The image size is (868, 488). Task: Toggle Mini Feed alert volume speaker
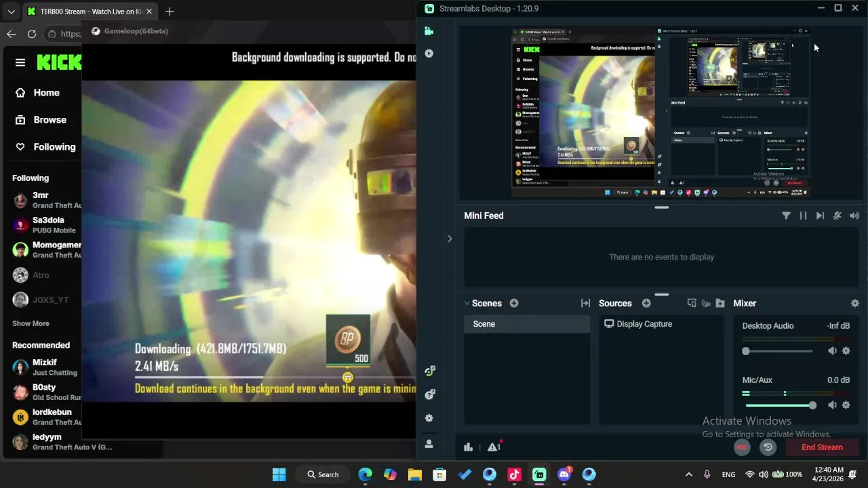854,216
